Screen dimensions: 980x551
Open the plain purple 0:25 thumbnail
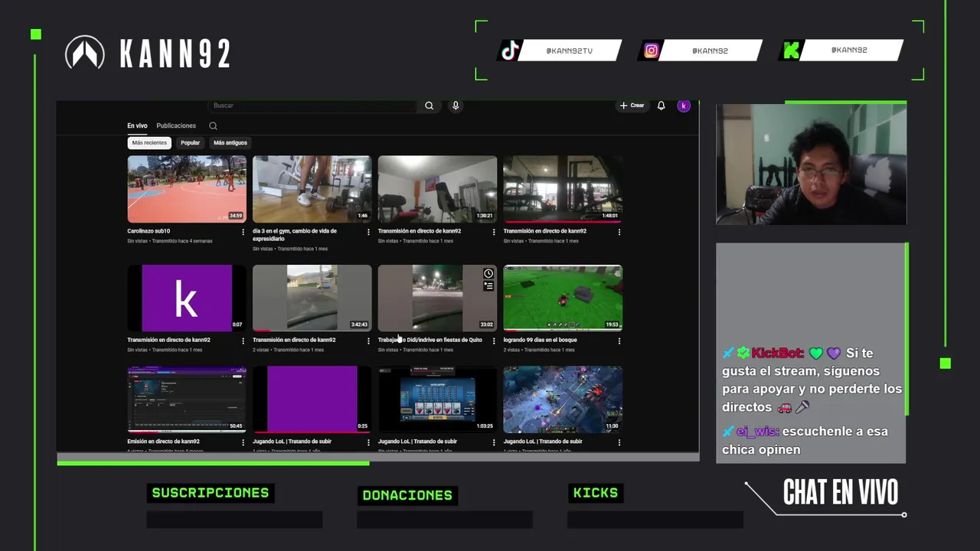point(312,399)
